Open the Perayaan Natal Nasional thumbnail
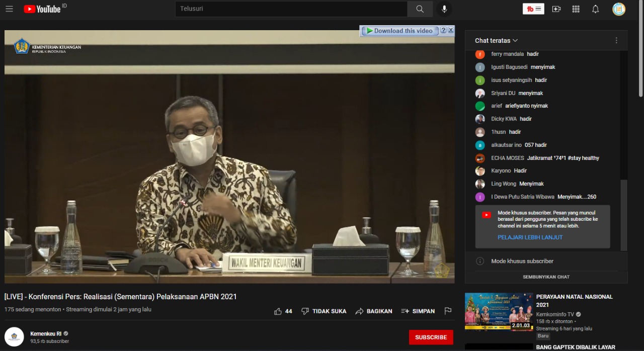The width and height of the screenshot is (644, 351). click(499, 312)
